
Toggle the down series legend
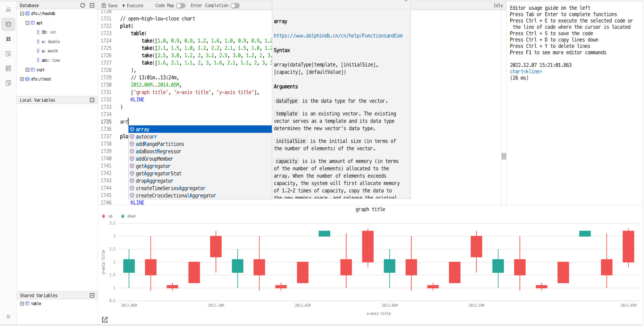(x=128, y=216)
